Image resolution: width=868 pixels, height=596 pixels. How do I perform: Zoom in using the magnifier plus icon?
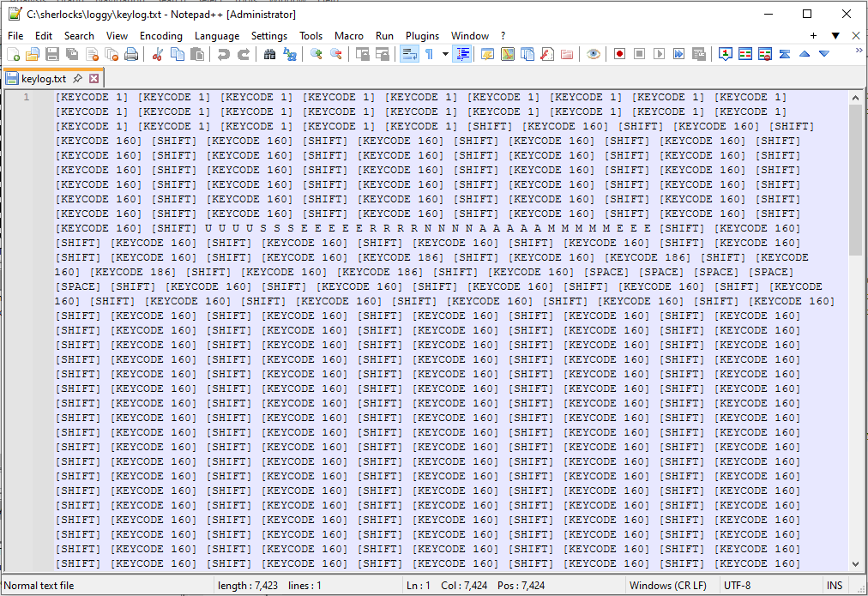coord(316,54)
